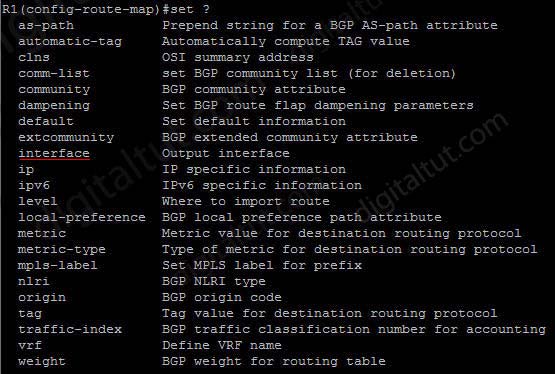The height and width of the screenshot is (374, 555).
Task: Click the 'R1(config-route-map)#set ?' prompt line
Action: pyautogui.click(x=106, y=10)
